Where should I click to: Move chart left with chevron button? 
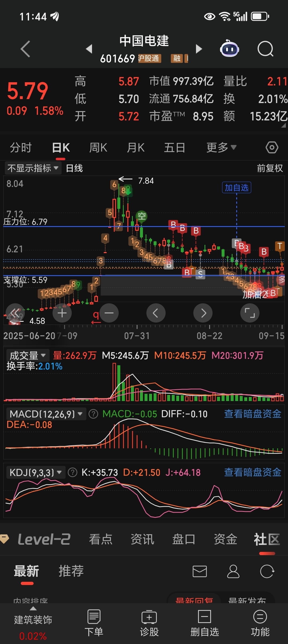[156, 313]
